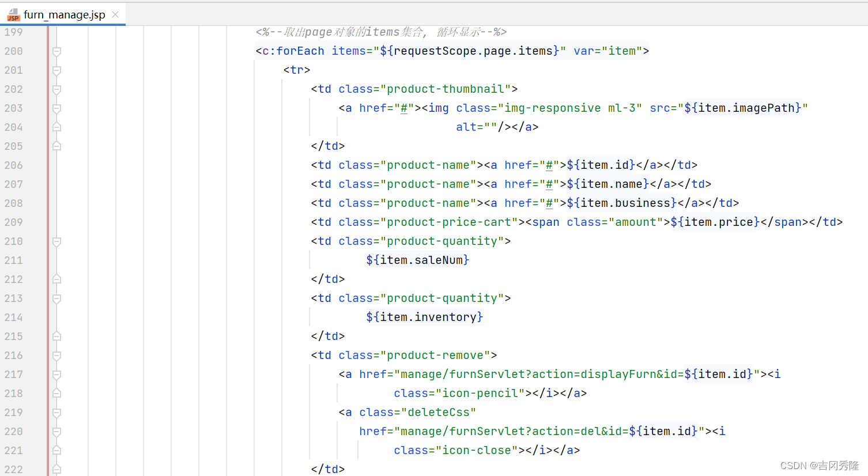Click the ${item.saleNum} expression
This screenshot has height=476, width=868.
click(418, 260)
